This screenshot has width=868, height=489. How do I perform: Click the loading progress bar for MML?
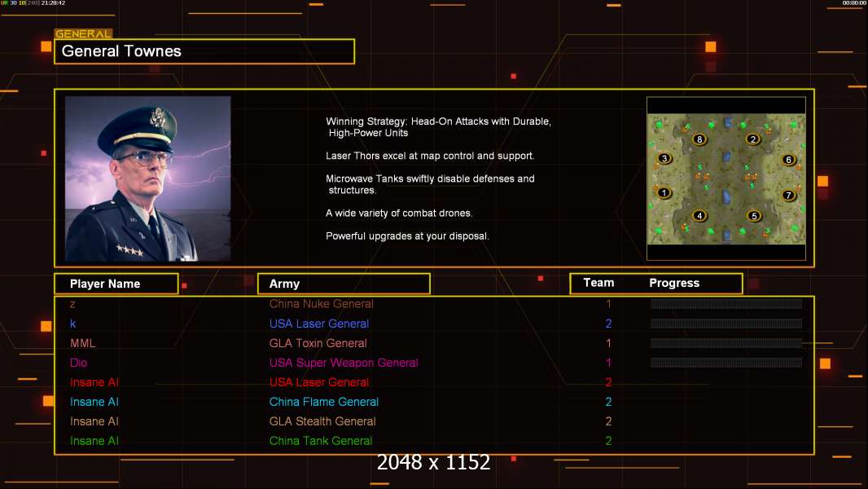[x=726, y=343]
